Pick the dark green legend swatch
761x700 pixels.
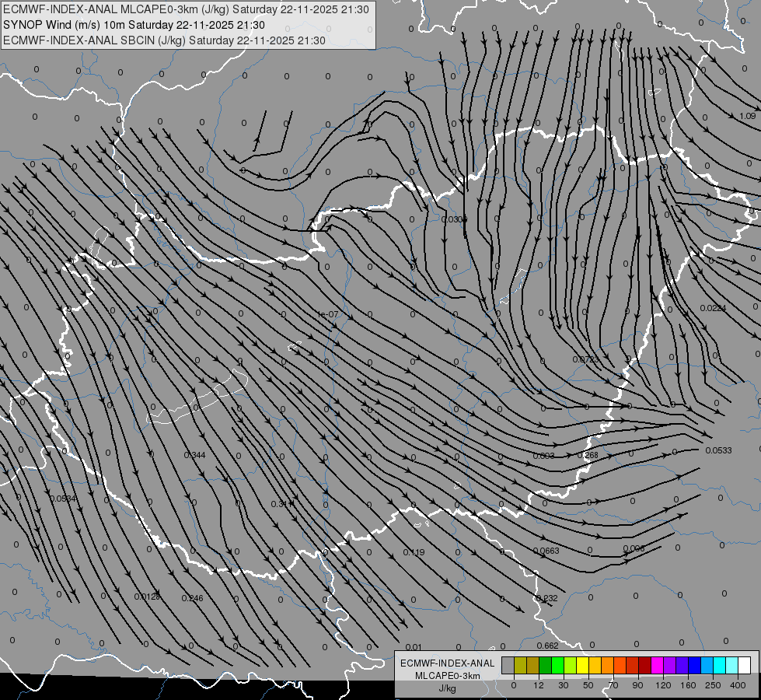(x=546, y=666)
